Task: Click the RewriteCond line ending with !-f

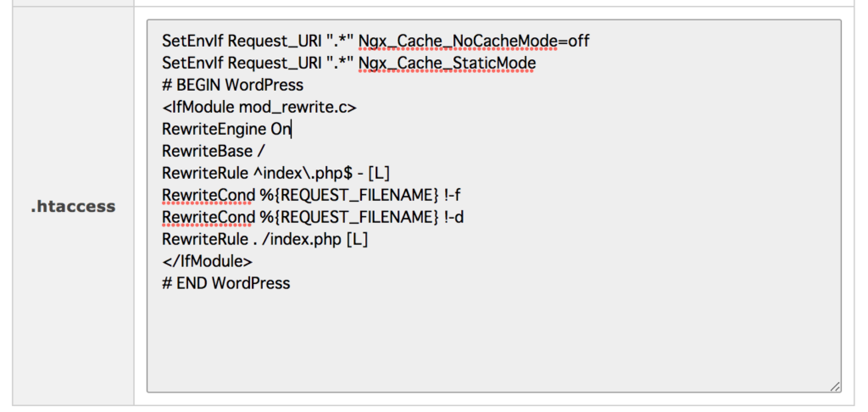Action: click(x=311, y=196)
